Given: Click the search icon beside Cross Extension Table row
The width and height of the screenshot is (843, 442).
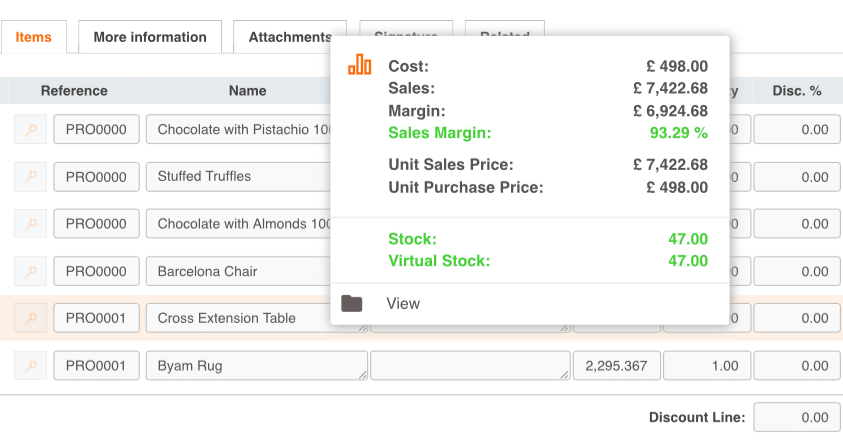Looking at the screenshot, I should (x=30, y=319).
